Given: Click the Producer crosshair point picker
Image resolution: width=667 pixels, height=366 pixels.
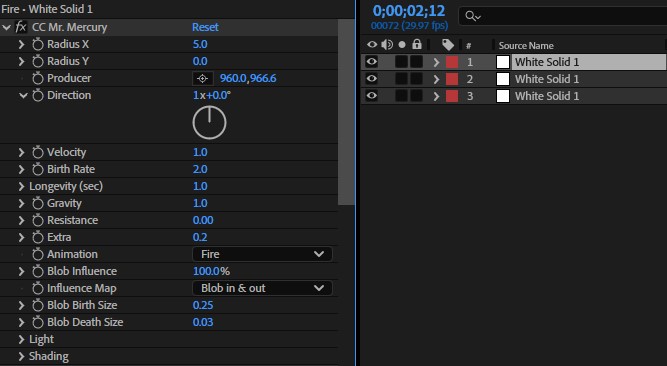Looking at the screenshot, I should (202, 78).
